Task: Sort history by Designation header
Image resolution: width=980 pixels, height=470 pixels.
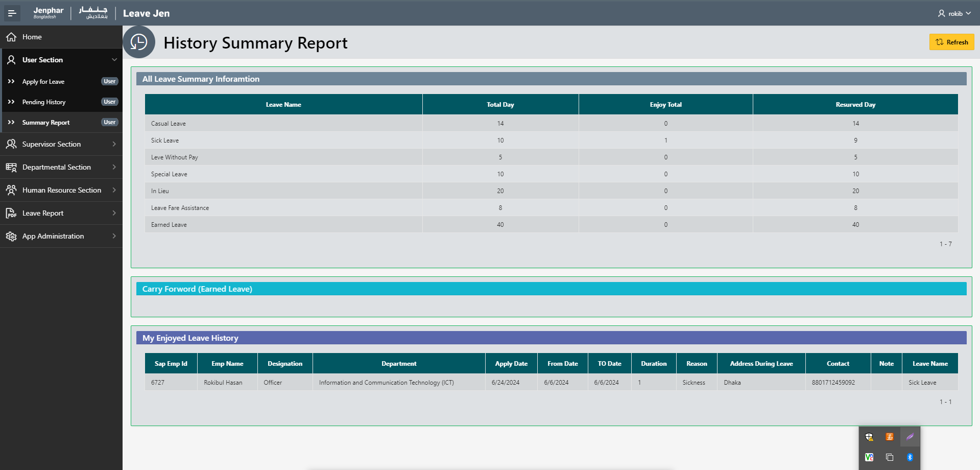Action: (x=285, y=364)
